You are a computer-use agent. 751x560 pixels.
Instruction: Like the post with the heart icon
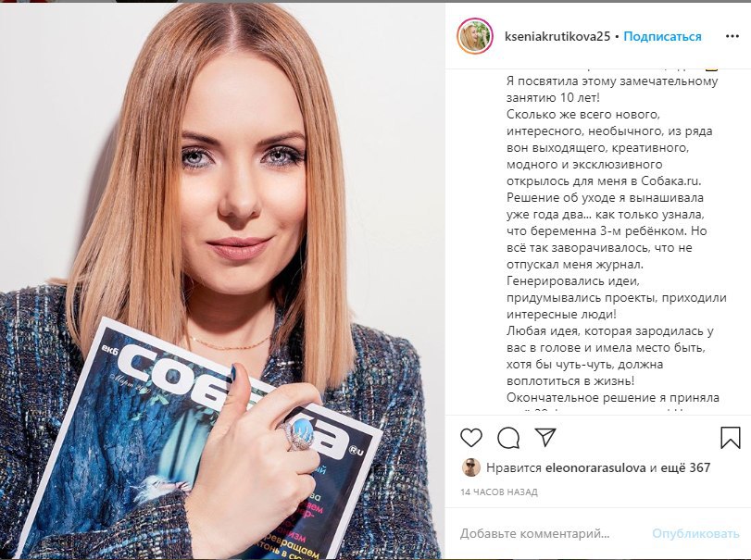470,438
